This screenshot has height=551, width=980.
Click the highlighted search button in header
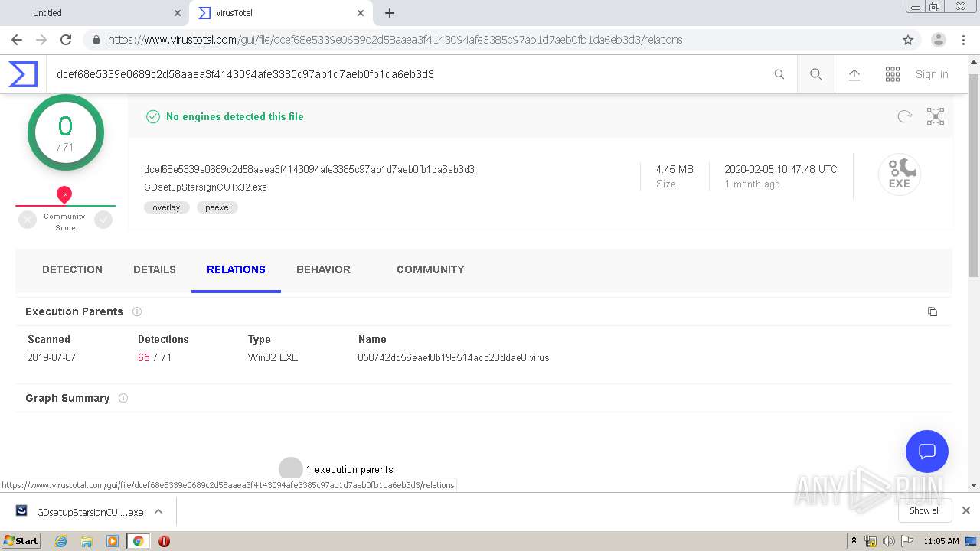(816, 74)
